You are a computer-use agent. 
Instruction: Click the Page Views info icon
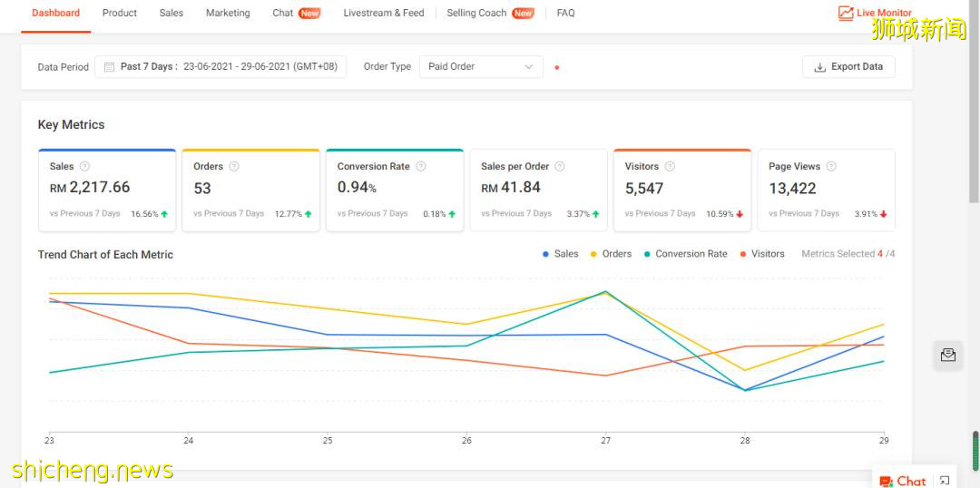click(831, 167)
